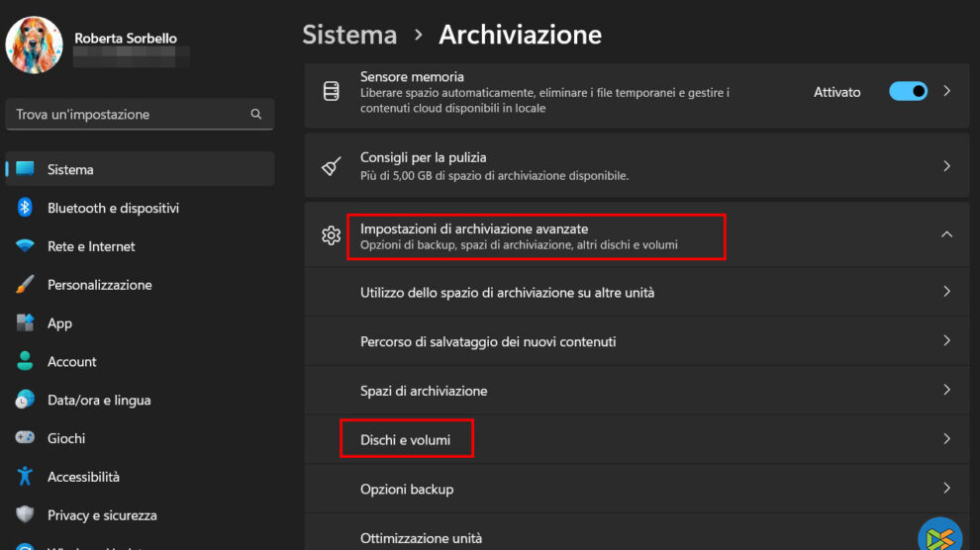
Task: Open Opzioni backup settings
Action: point(407,489)
